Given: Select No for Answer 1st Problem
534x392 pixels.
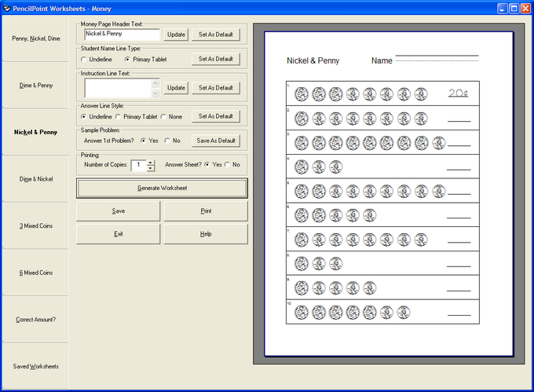Looking at the screenshot, I should [x=166, y=141].
